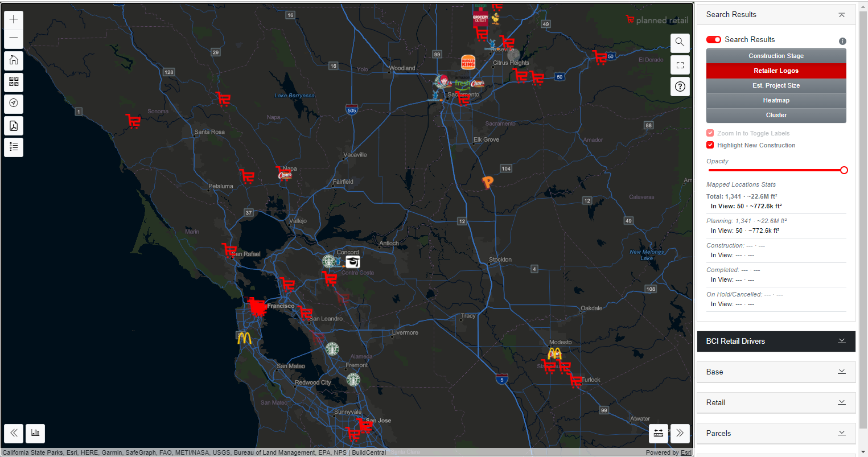Click the Starbucks marker near Fremont
The height and width of the screenshot is (457, 868).
click(x=353, y=379)
